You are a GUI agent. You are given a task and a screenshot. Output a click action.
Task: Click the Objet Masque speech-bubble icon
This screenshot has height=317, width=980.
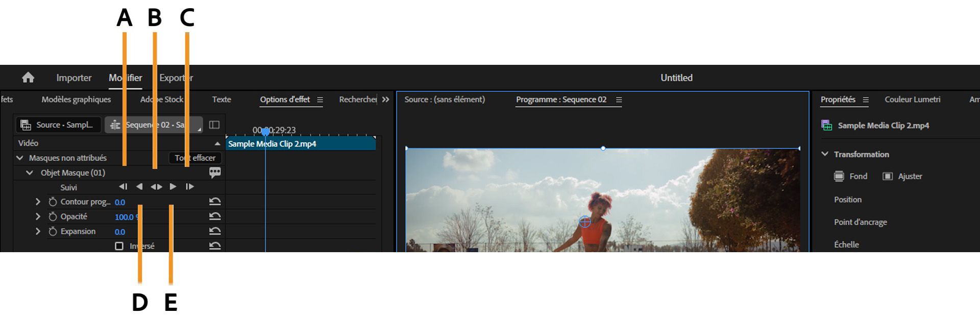point(215,173)
